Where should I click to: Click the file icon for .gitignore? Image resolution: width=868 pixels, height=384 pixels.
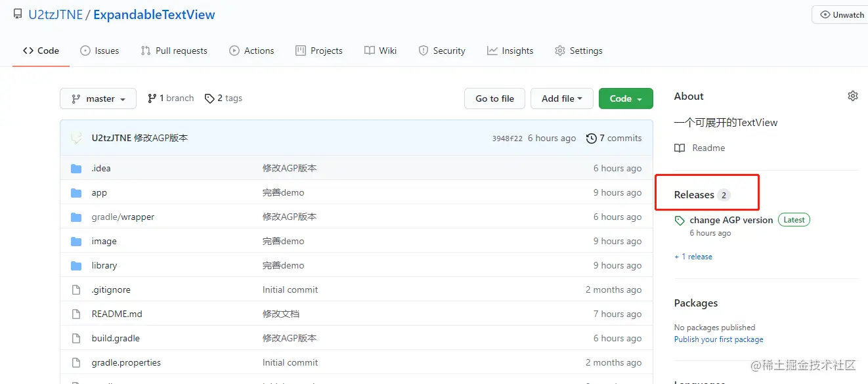pyautogui.click(x=76, y=289)
